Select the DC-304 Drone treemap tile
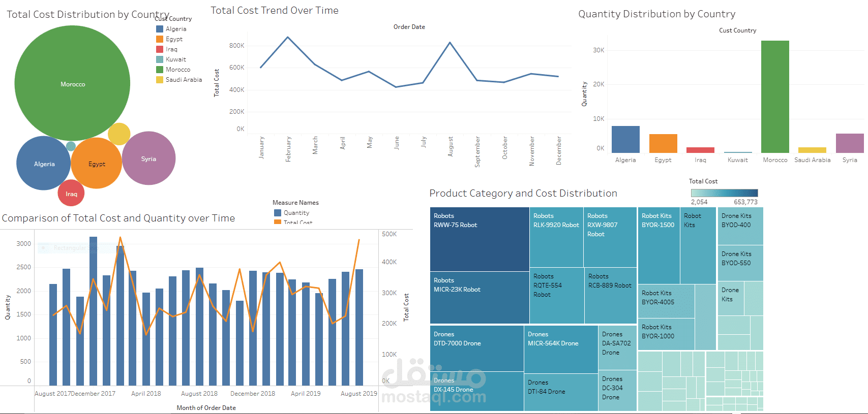The width and height of the screenshot is (868, 414). pos(617,391)
